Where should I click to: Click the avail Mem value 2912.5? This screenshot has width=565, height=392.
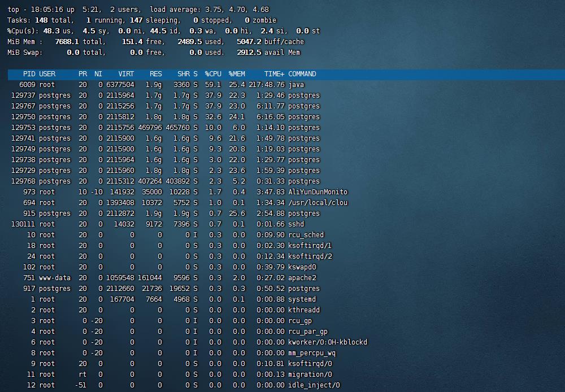point(249,53)
